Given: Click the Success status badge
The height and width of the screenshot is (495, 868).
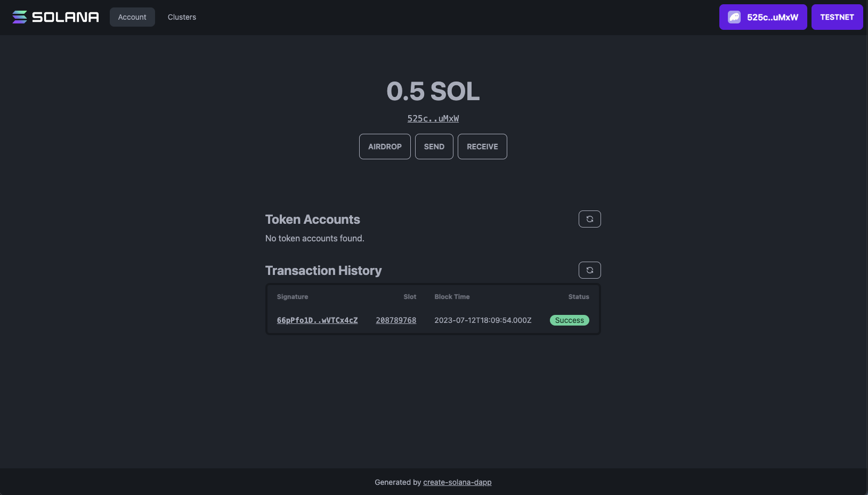Looking at the screenshot, I should [x=569, y=320].
